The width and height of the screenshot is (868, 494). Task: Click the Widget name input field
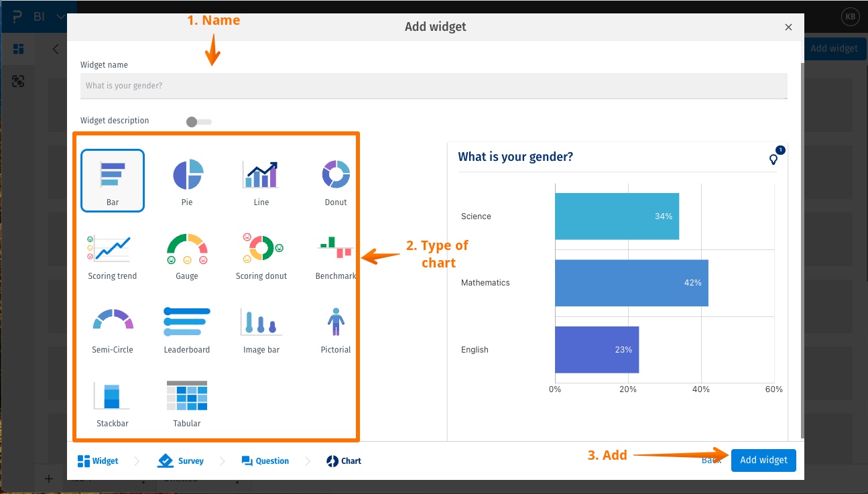(434, 86)
